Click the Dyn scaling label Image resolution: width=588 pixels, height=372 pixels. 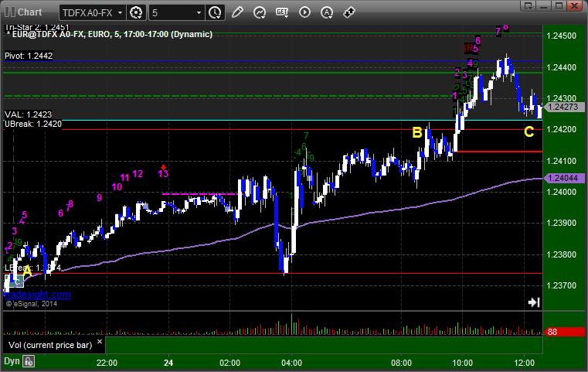pos(12,361)
